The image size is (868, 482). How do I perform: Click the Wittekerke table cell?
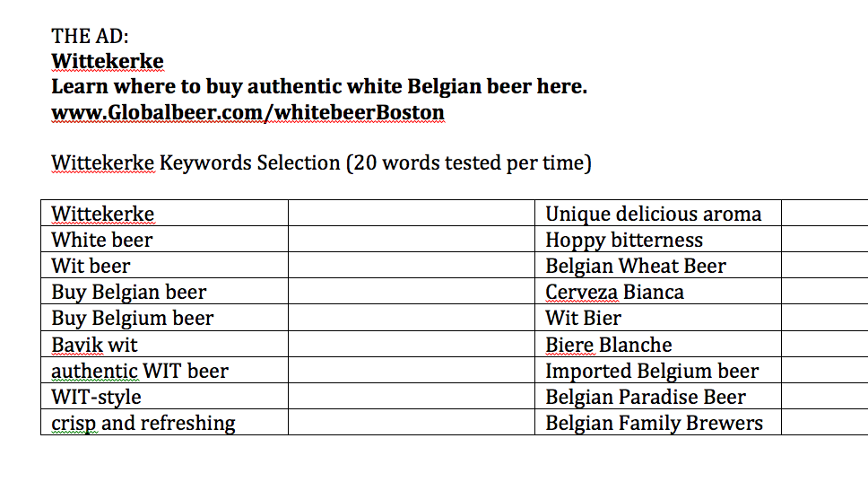click(164, 214)
